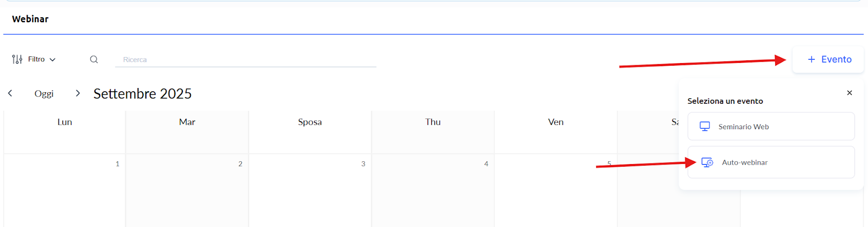Click the Auto-webinar gear monitor icon

[707, 162]
